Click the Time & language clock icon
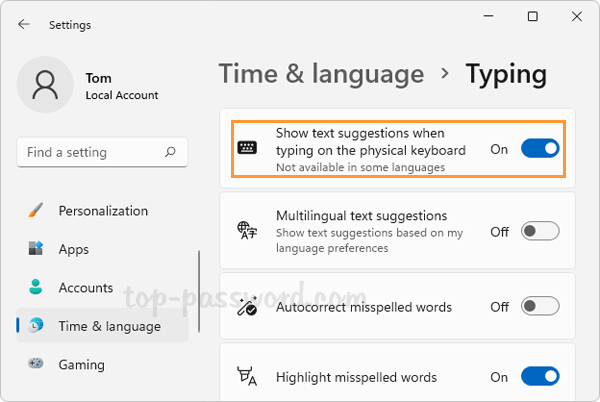 point(36,326)
